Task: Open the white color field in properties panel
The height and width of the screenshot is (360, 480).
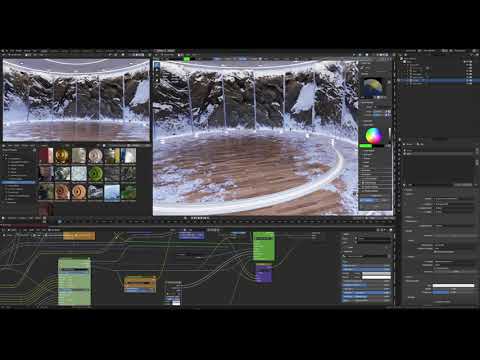Action: pyautogui.click(x=453, y=286)
